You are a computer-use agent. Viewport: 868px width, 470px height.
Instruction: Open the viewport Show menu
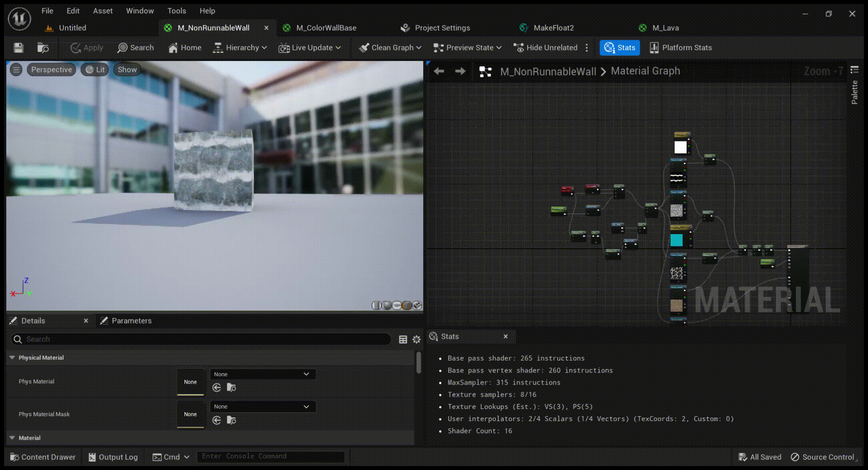[127, 69]
